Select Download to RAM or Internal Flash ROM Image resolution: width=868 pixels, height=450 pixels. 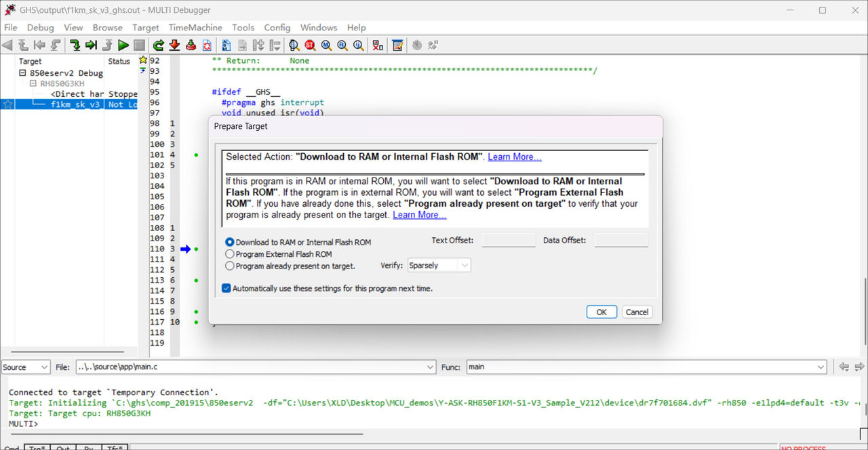click(230, 242)
